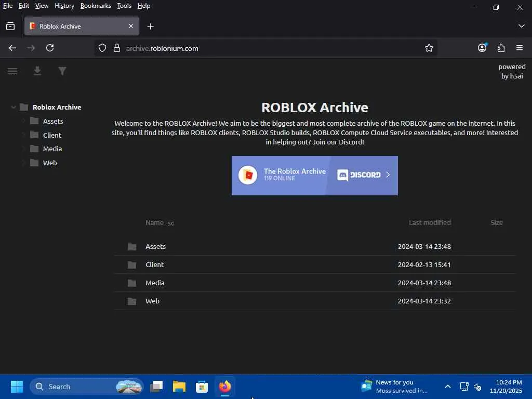Screen dimensions: 532x399
Task: Click the Assets folder icon in file list
Action: (x=132, y=247)
